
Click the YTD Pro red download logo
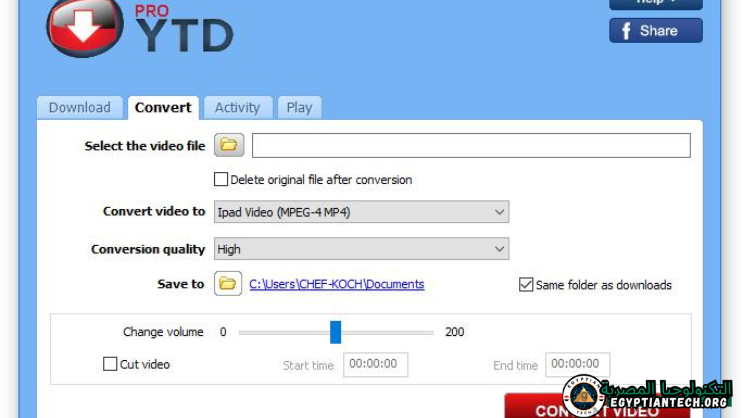(x=84, y=27)
